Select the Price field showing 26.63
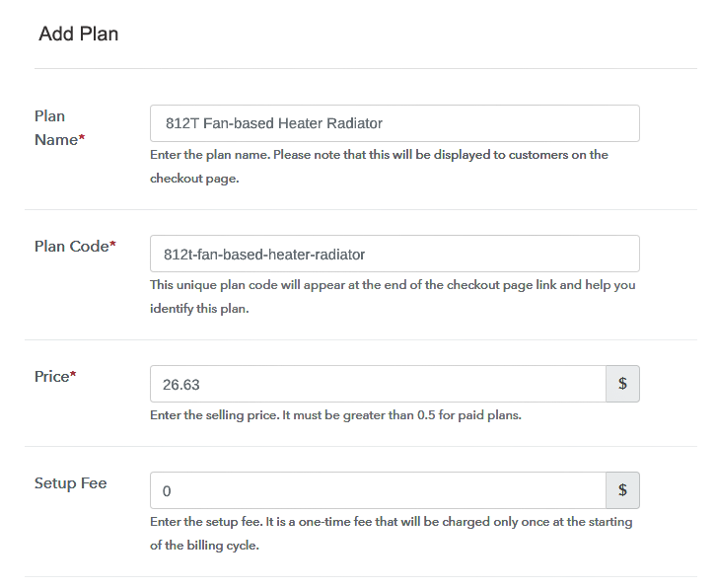Viewport: 716px width, 588px height. (378, 384)
